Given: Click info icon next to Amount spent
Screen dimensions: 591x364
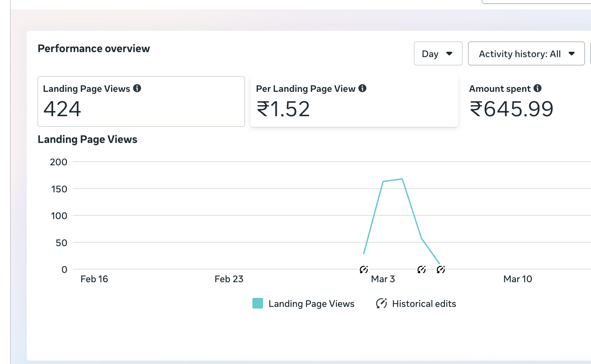Looking at the screenshot, I should tap(538, 88).
